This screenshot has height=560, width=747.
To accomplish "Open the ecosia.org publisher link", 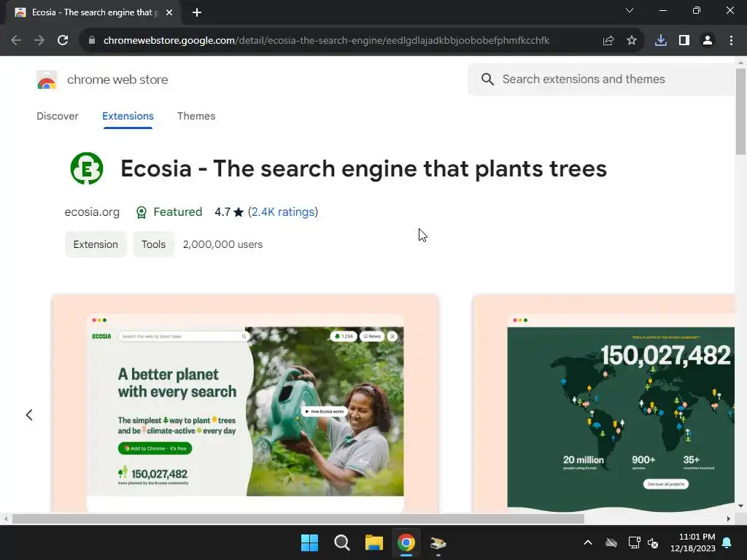I will 92,212.
